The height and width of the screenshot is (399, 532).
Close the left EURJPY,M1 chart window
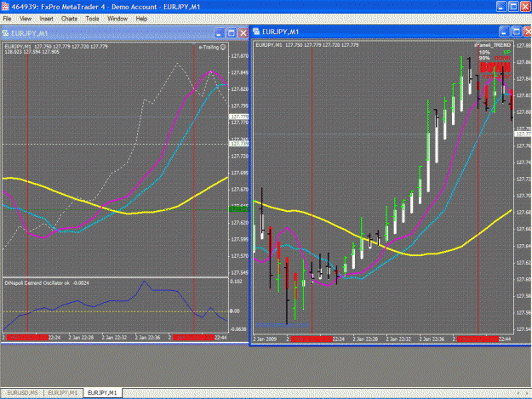pos(243,33)
